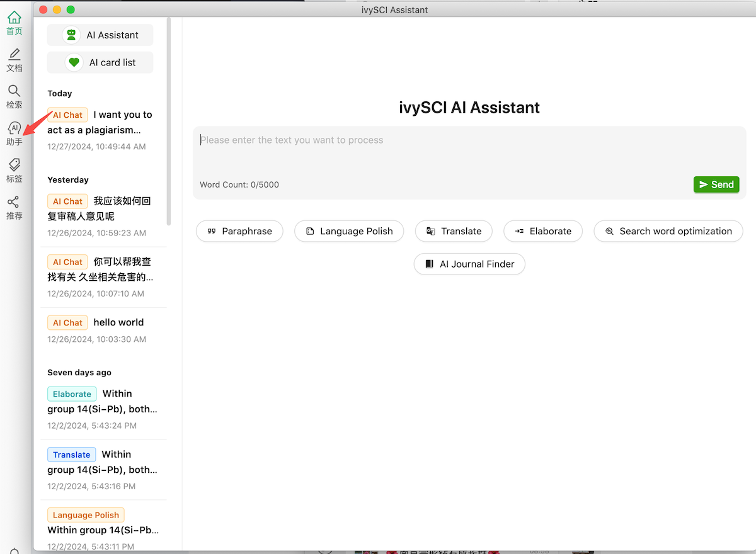Click the paper plane icon in Send
This screenshot has width=756, height=554.
pos(704,184)
